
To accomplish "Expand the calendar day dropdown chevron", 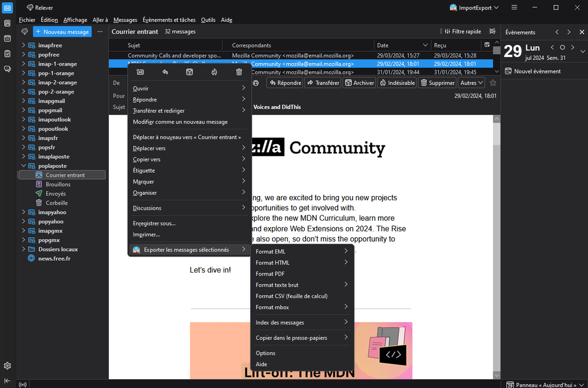I will coord(582,51).
